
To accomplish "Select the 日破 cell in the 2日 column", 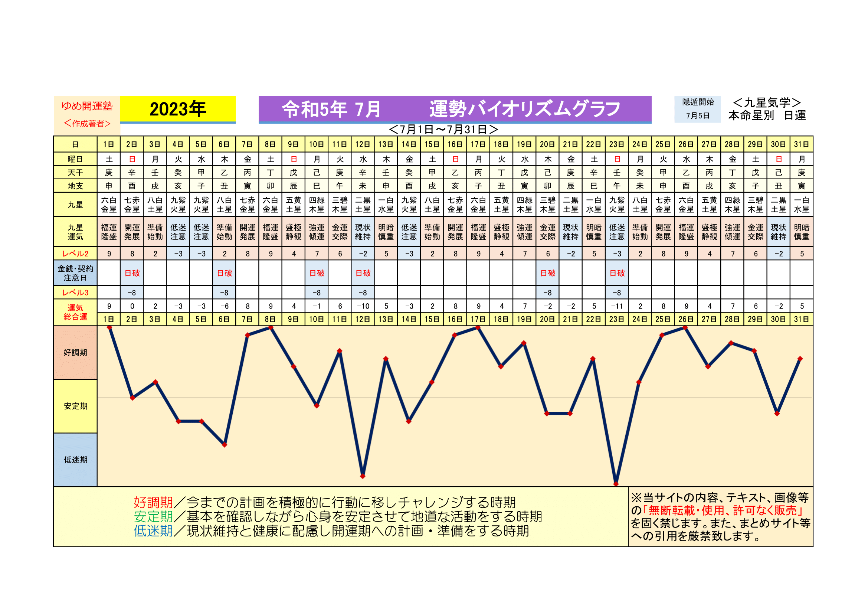I will (132, 273).
